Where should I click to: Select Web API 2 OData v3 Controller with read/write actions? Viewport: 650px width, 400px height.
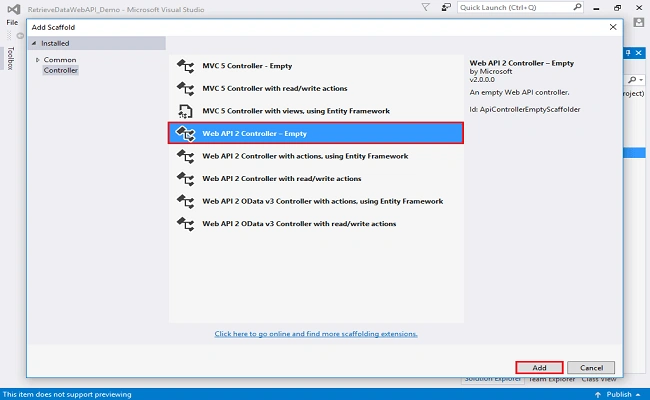tap(299, 224)
